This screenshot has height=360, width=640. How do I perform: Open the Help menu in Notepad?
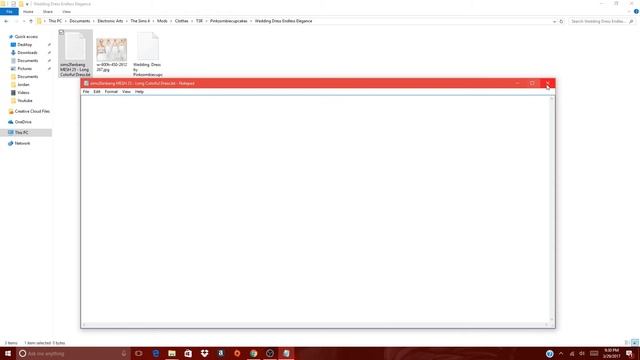click(139, 92)
